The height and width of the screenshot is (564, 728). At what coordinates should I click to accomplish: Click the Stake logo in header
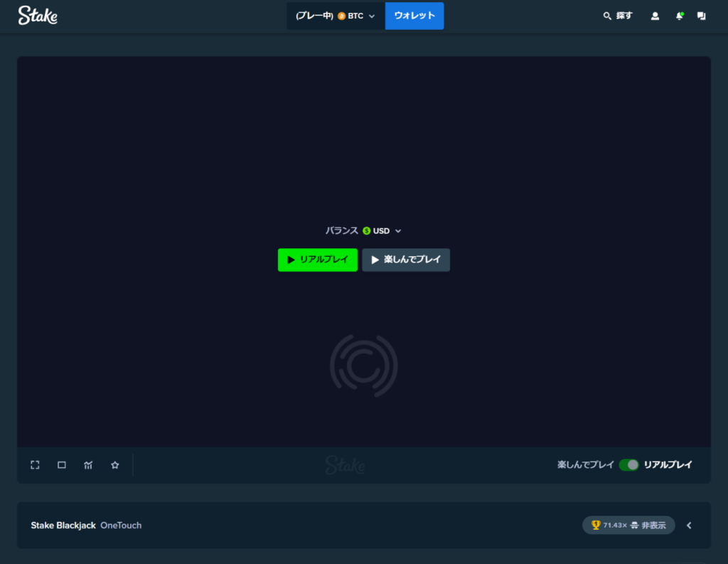(38, 16)
